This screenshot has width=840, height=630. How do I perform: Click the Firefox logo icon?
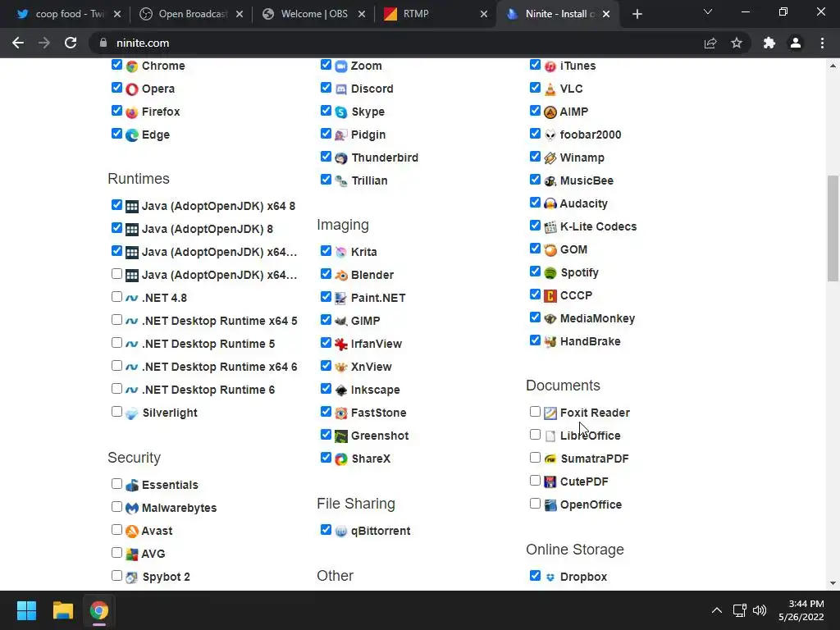132,112
